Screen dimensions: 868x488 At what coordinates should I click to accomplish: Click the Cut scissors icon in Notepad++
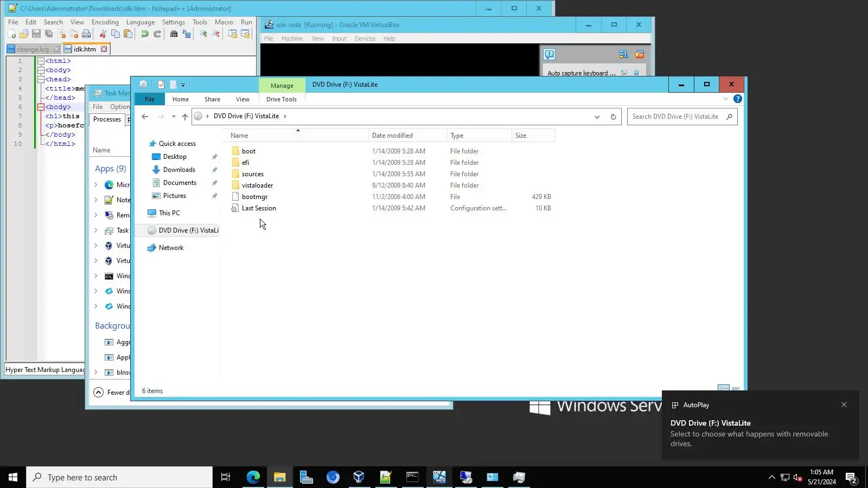(103, 34)
